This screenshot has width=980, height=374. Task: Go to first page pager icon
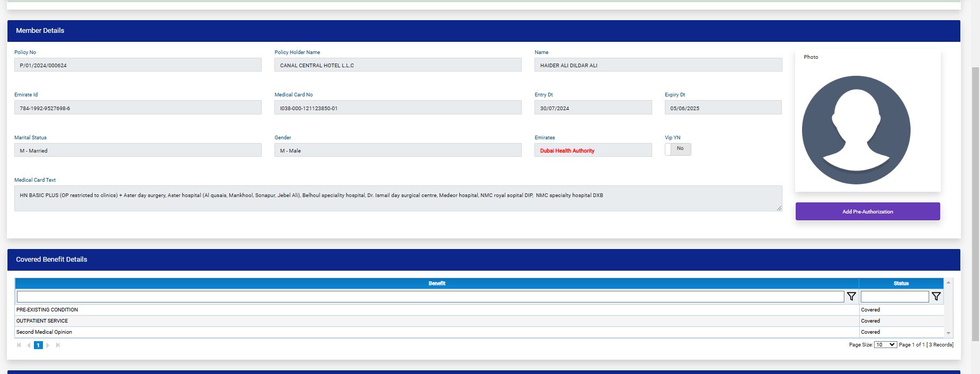click(x=19, y=345)
